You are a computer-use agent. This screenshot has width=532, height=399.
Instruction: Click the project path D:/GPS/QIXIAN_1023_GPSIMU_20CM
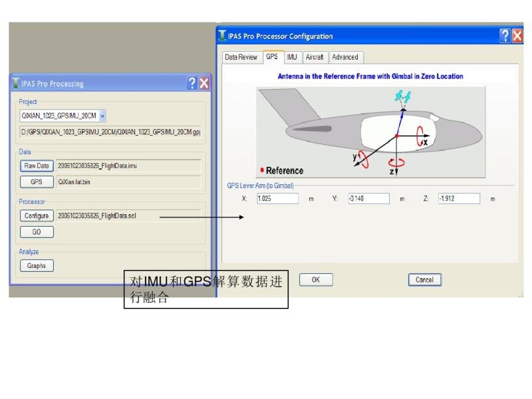110,132
